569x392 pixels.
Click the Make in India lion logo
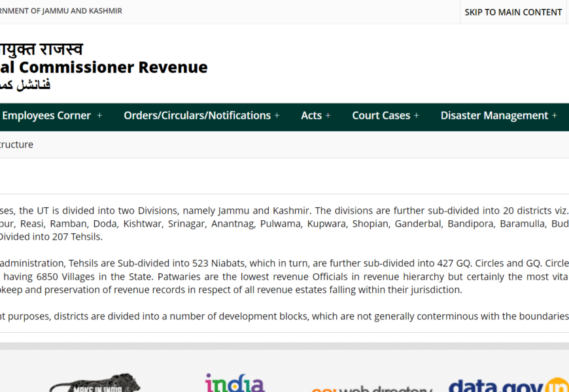tap(95, 384)
